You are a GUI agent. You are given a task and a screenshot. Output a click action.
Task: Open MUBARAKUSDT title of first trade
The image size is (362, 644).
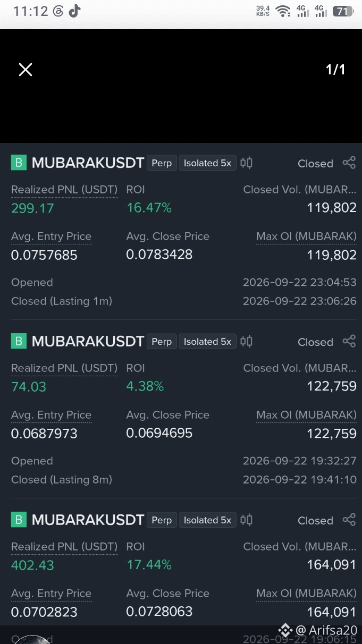coord(88,163)
